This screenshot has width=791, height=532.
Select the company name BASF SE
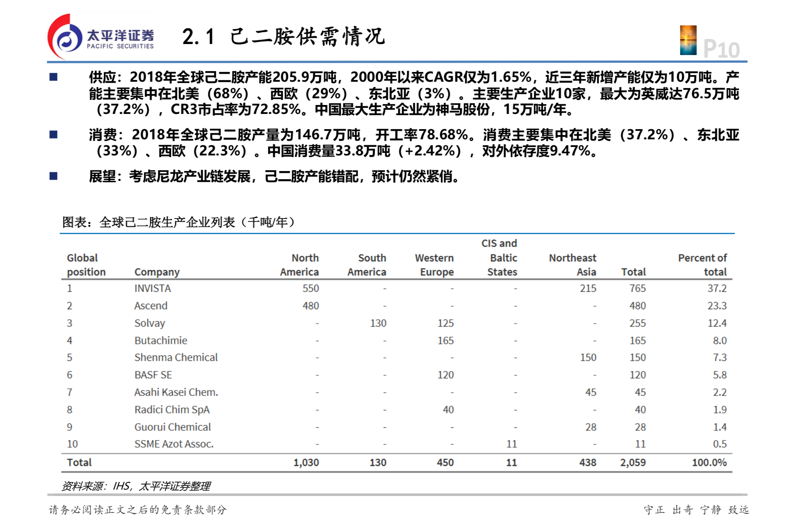point(153,375)
